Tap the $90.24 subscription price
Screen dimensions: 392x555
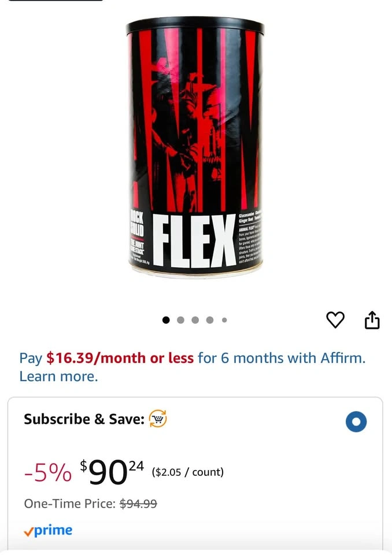[x=112, y=472]
